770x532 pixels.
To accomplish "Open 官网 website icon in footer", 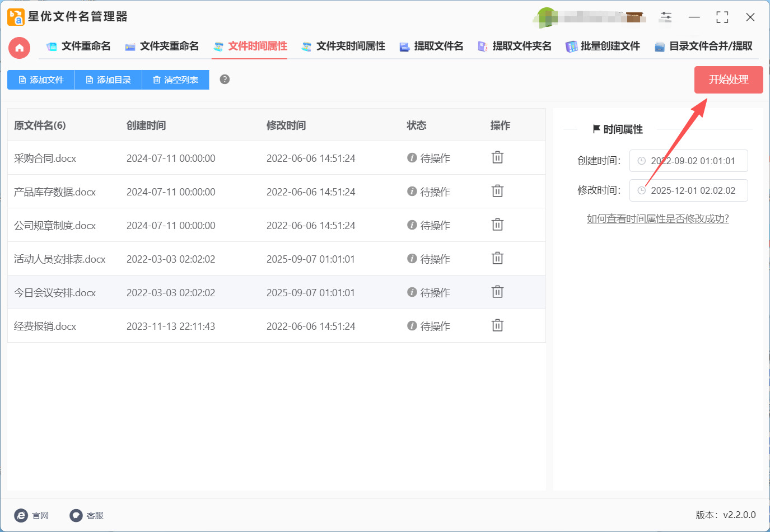I will click(21, 515).
